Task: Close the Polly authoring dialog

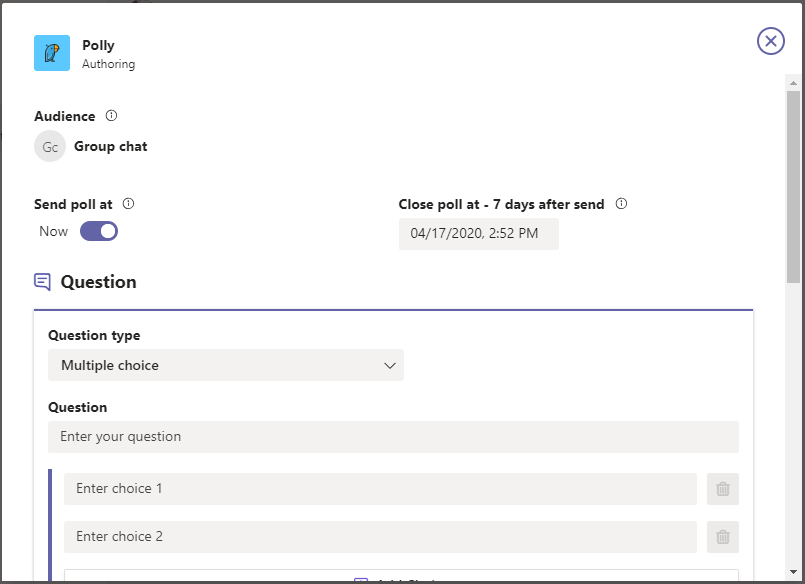Action: click(x=770, y=41)
